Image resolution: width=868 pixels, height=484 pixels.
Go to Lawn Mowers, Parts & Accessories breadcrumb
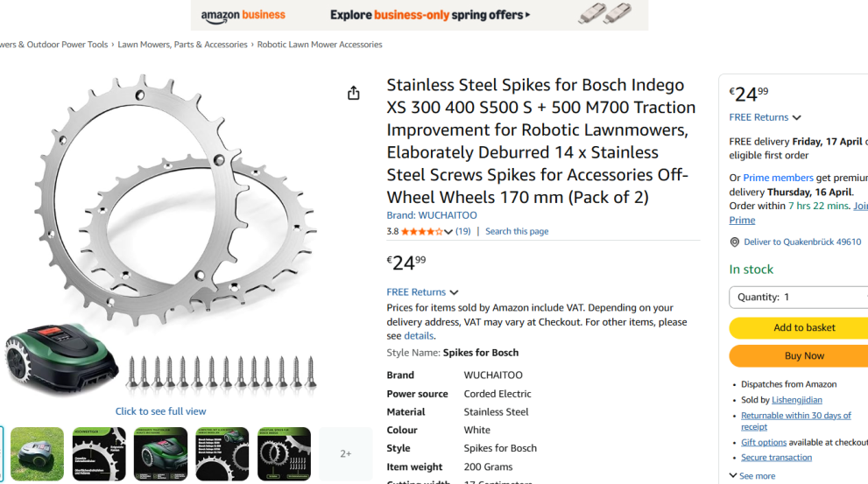[x=182, y=45]
